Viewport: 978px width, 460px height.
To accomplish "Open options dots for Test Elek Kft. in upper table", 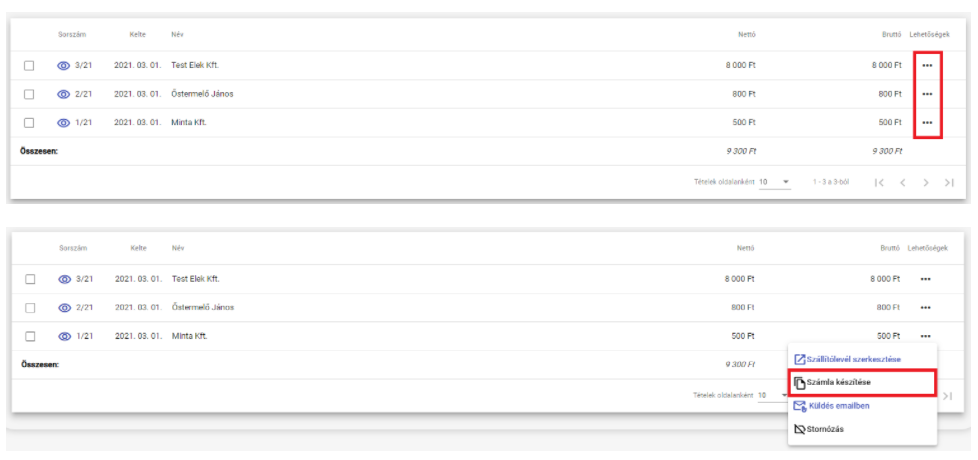I will (927, 65).
